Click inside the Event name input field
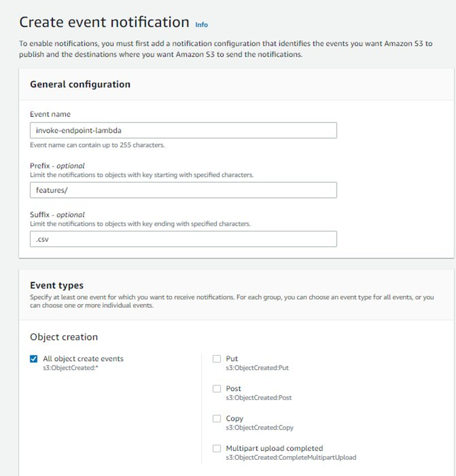This screenshot has width=456, height=476. click(x=182, y=130)
